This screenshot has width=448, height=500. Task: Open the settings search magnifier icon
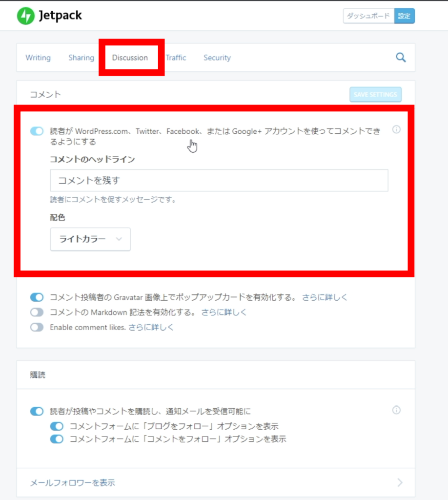click(401, 58)
